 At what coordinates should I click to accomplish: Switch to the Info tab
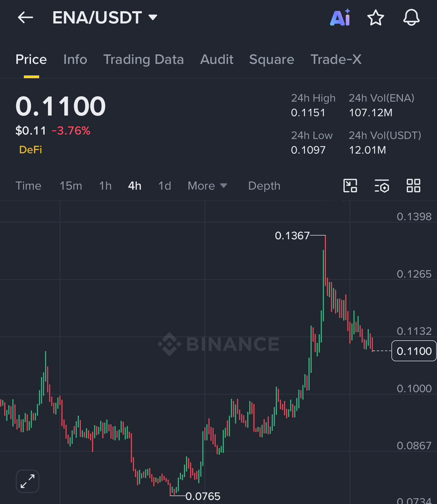[75, 60]
